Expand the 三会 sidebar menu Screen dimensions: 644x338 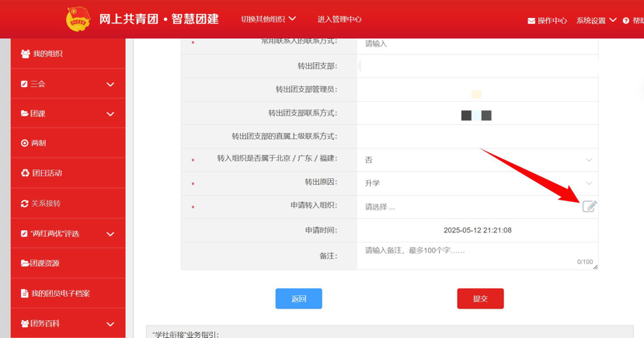(x=110, y=85)
